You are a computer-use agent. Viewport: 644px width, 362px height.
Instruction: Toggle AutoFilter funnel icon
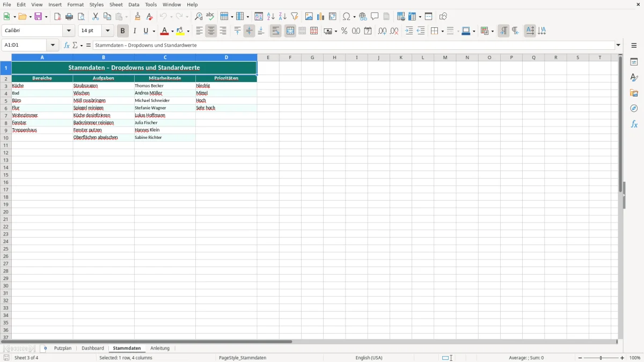[295, 17]
